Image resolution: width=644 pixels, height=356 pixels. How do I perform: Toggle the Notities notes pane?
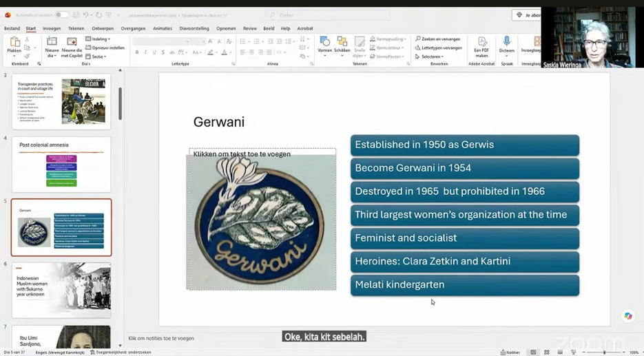click(510, 353)
